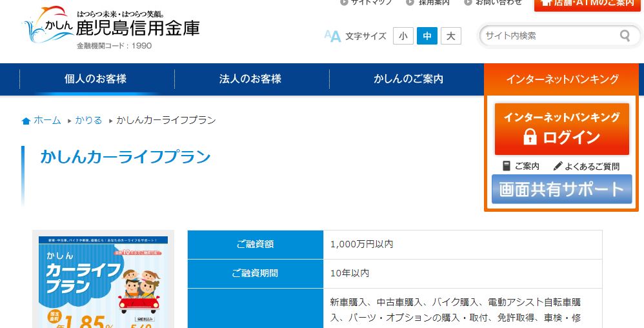Viewport: 644px width, 328px height.
Task: Go to ホーム breadcrumb link
Action: tap(47, 121)
